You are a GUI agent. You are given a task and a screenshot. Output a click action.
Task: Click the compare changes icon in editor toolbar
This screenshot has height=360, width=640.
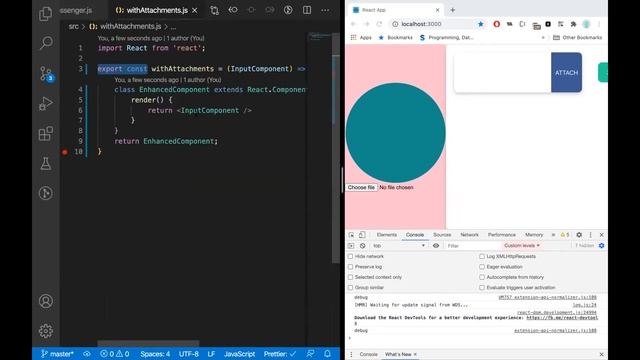[214, 10]
